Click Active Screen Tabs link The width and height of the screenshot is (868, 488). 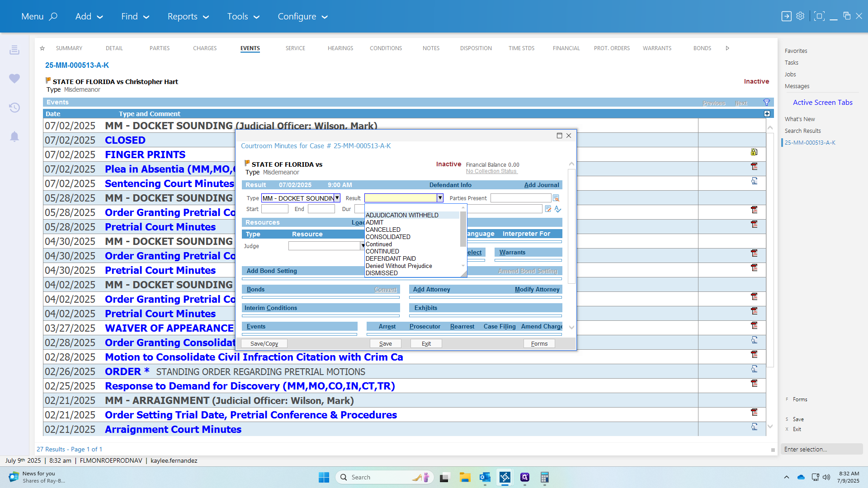pyautogui.click(x=823, y=103)
